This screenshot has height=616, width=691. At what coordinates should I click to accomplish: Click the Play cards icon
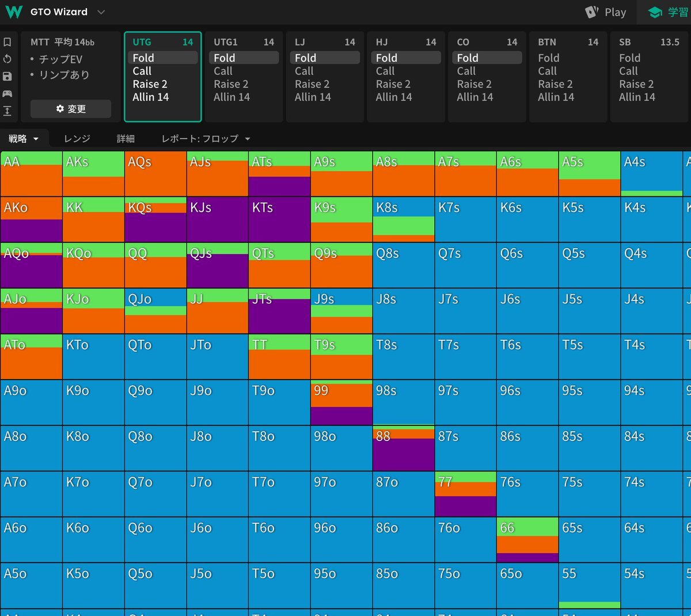591,12
